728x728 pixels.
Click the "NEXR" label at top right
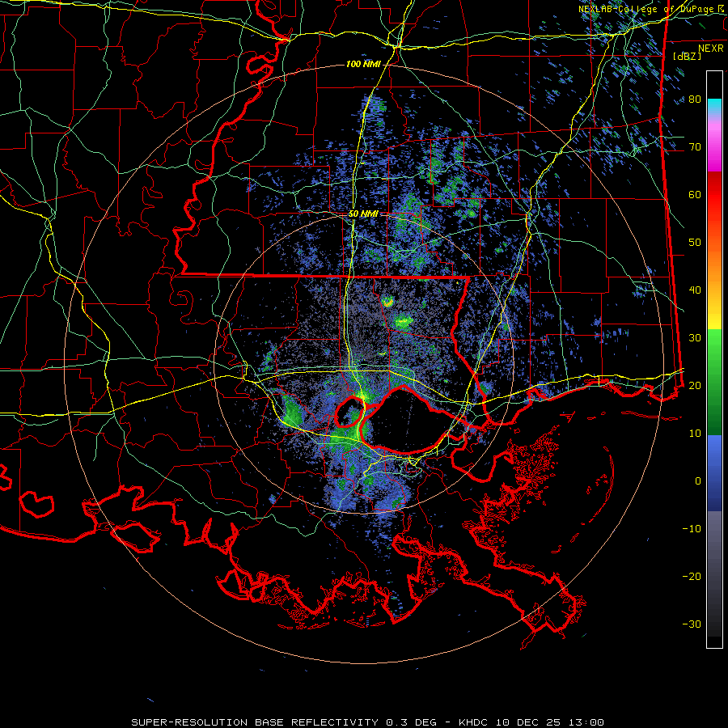click(x=711, y=49)
